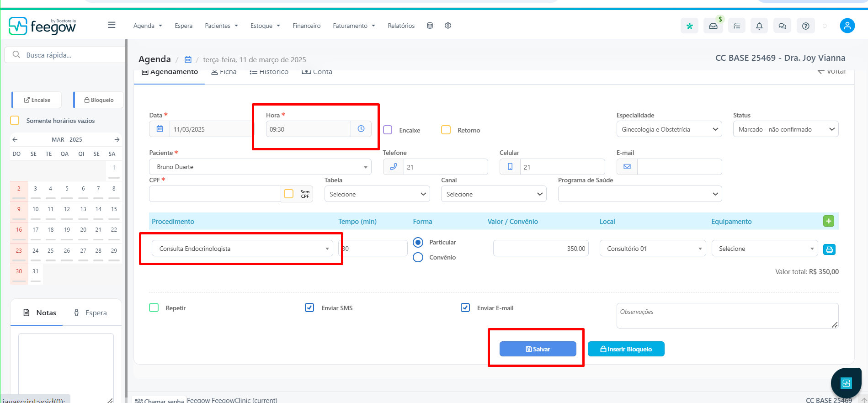Open the Faturamento menu
The image size is (868, 403).
pos(354,26)
